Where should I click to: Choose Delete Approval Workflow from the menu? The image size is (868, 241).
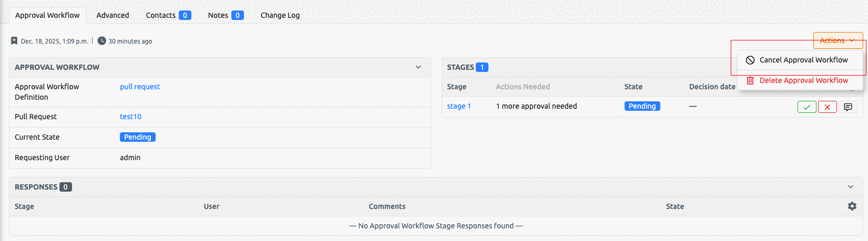[x=803, y=80]
